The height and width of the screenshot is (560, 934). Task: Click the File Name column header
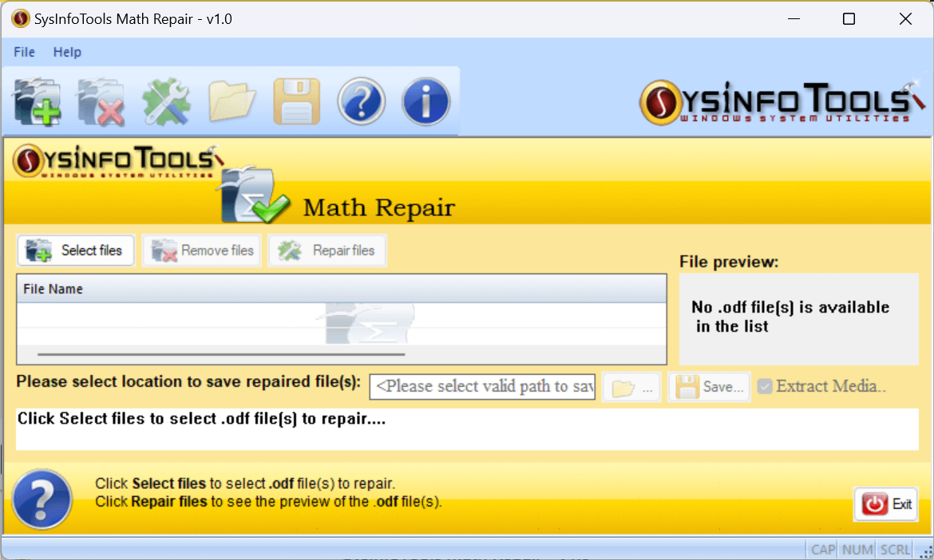[x=342, y=290]
